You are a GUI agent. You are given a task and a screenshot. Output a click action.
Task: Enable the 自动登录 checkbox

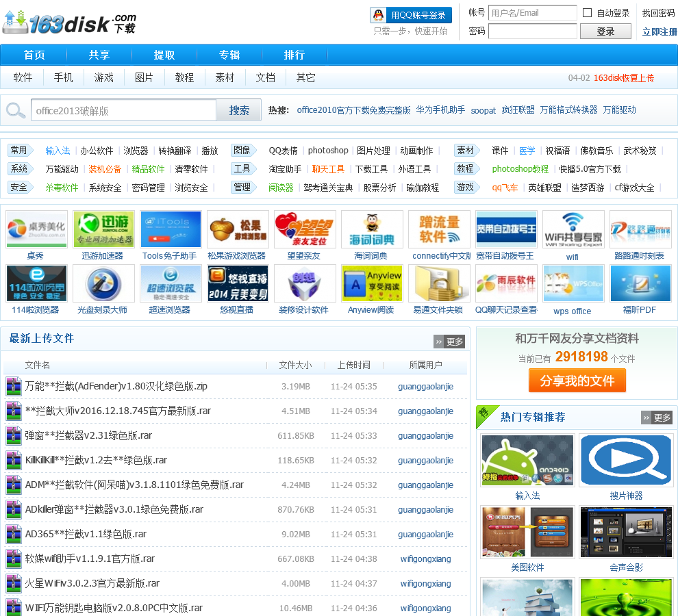587,13
